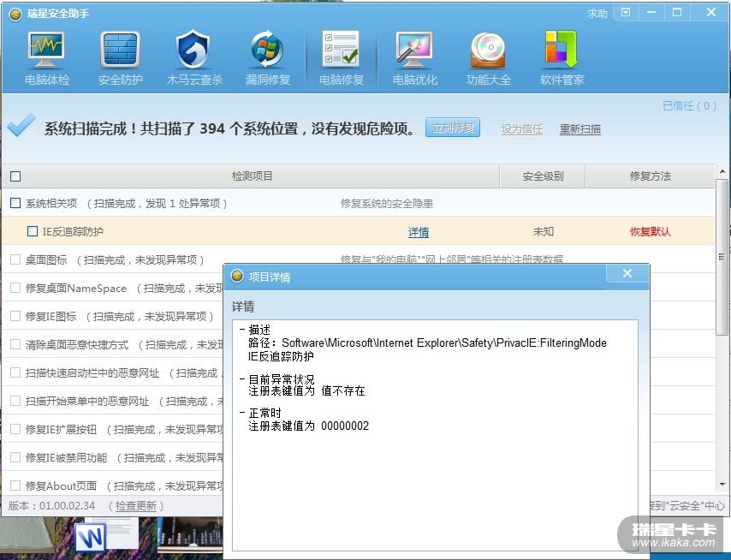
Task: Click the scroll down arrow of list
Action: point(722,485)
